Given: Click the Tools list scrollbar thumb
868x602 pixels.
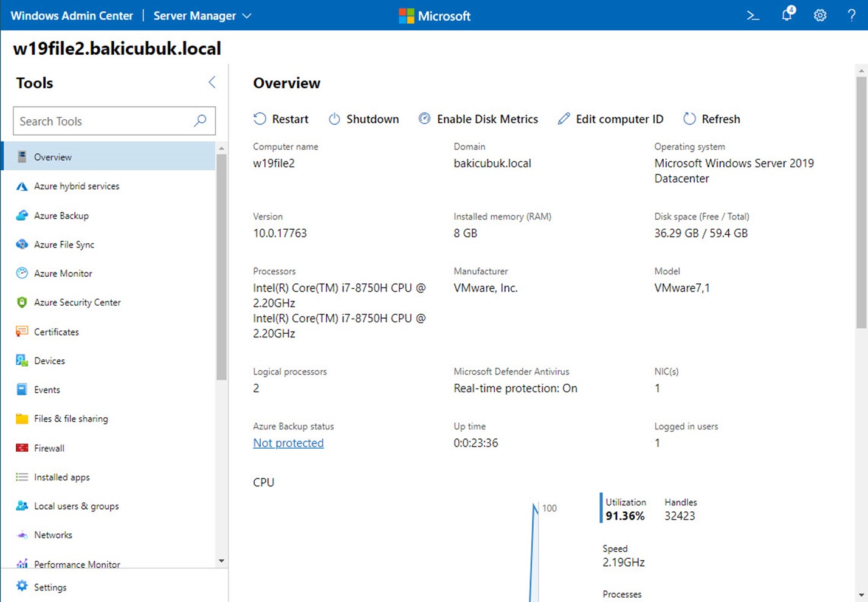Looking at the screenshot, I should (221, 267).
